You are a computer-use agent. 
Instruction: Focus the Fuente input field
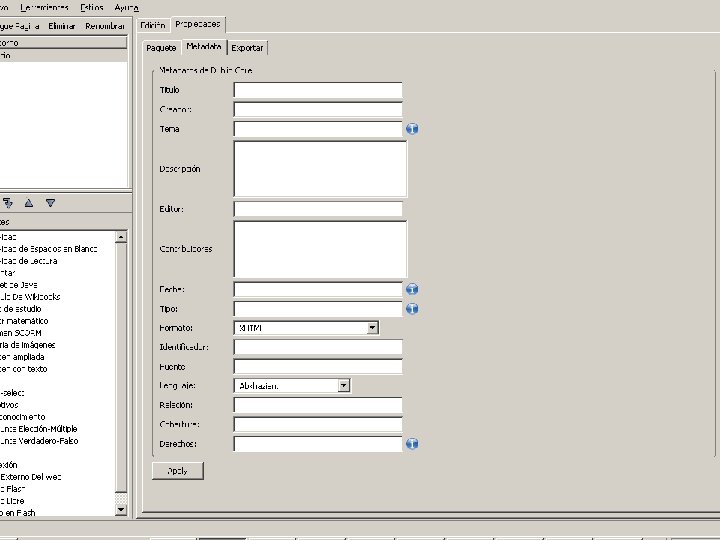point(318,366)
